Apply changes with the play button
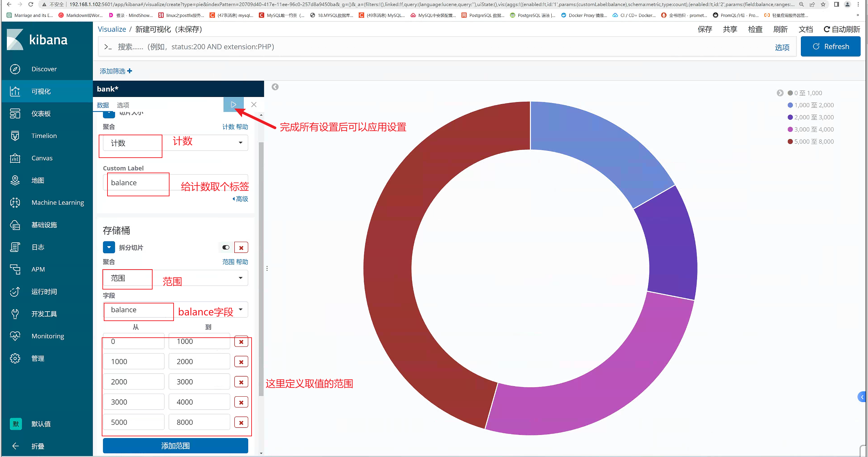868x457 pixels. point(233,104)
